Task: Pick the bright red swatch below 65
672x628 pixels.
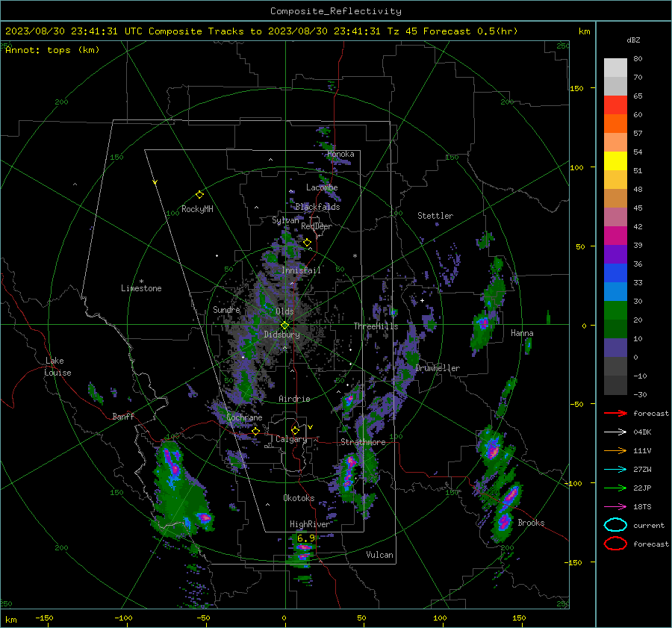Action: click(x=615, y=105)
